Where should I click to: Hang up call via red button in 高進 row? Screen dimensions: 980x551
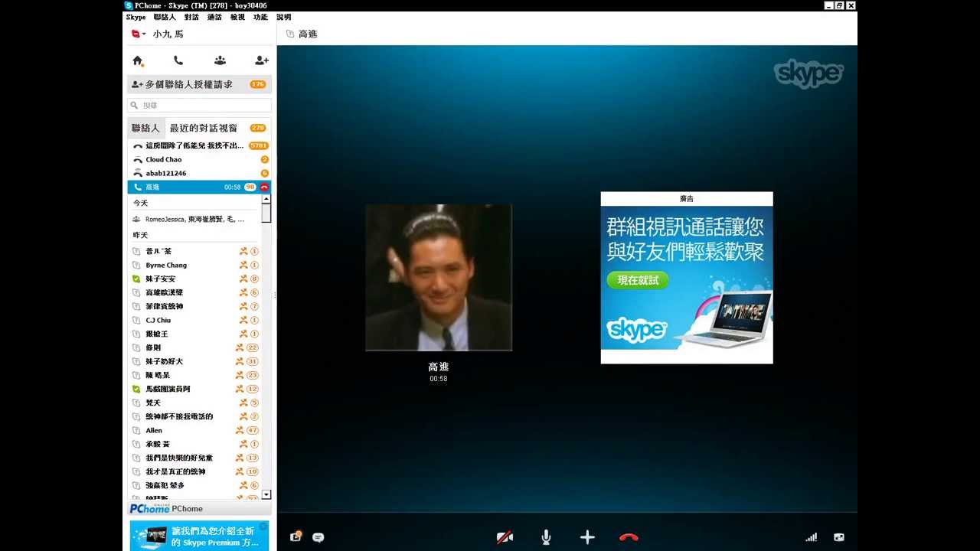(x=264, y=187)
